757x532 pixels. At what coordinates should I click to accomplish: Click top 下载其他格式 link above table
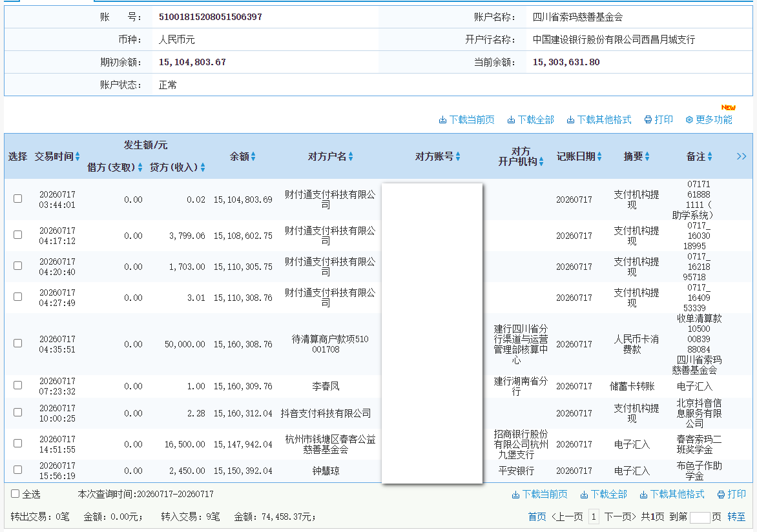click(x=599, y=119)
